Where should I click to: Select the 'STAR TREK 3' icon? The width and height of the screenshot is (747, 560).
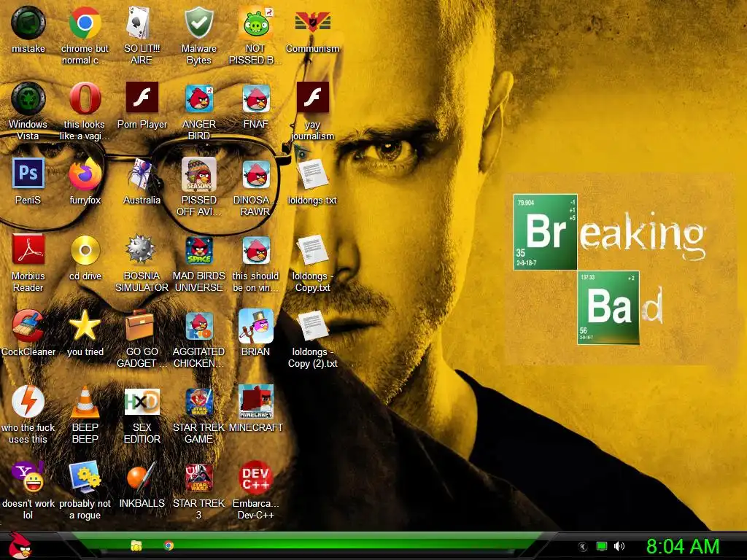coord(198,478)
